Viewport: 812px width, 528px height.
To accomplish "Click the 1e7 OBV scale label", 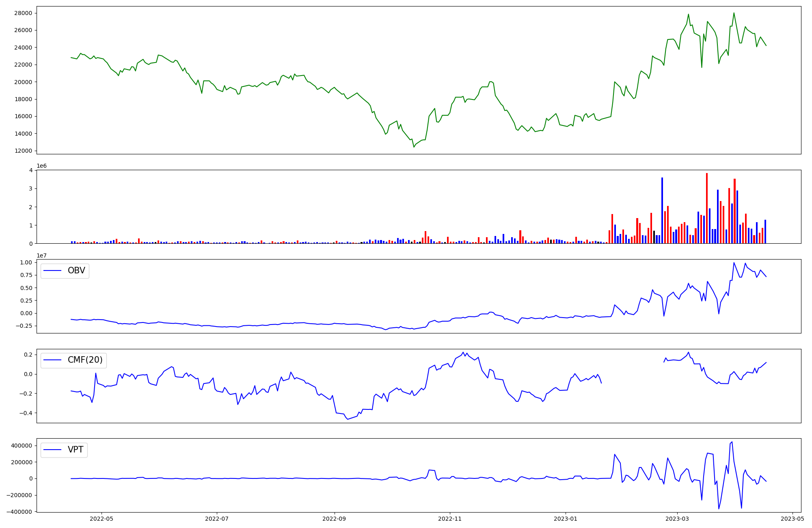I will point(41,255).
